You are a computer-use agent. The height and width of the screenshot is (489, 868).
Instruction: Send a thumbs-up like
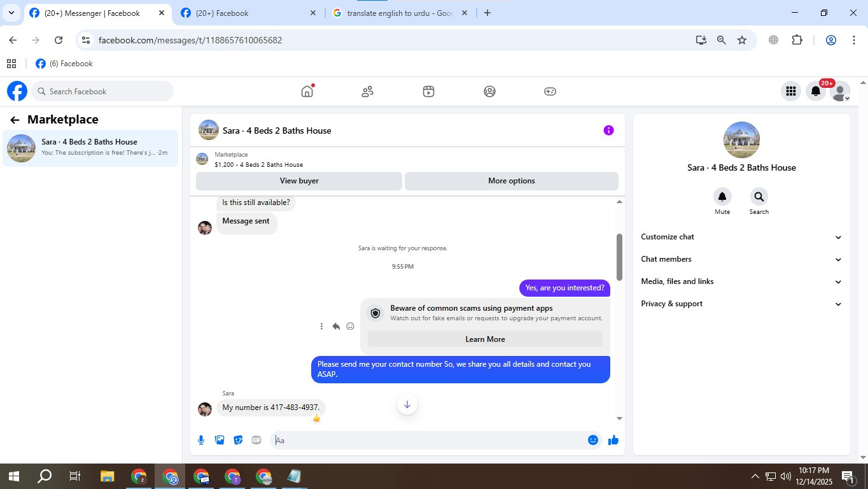(613, 440)
